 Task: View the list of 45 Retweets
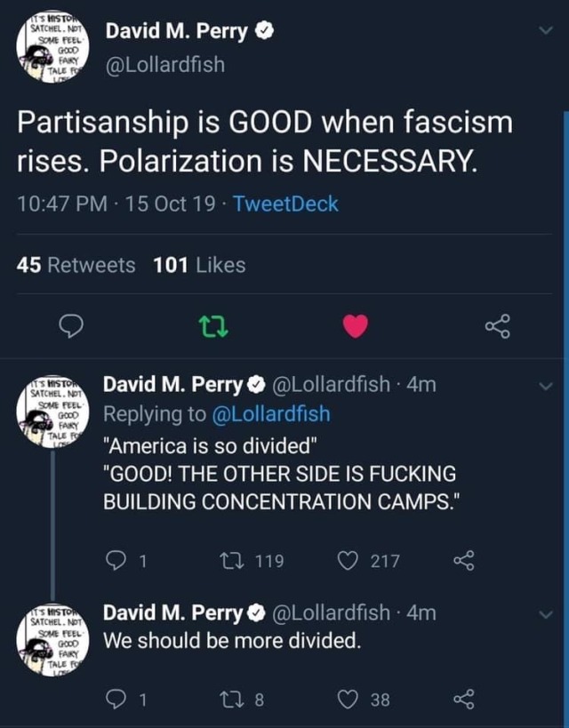tap(76, 265)
